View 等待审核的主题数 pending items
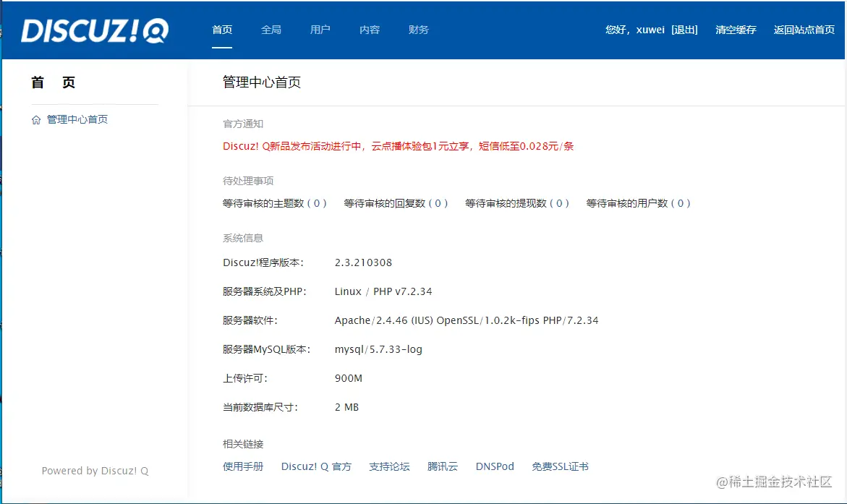The width and height of the screenshot is (847, 504). (274, 204)
